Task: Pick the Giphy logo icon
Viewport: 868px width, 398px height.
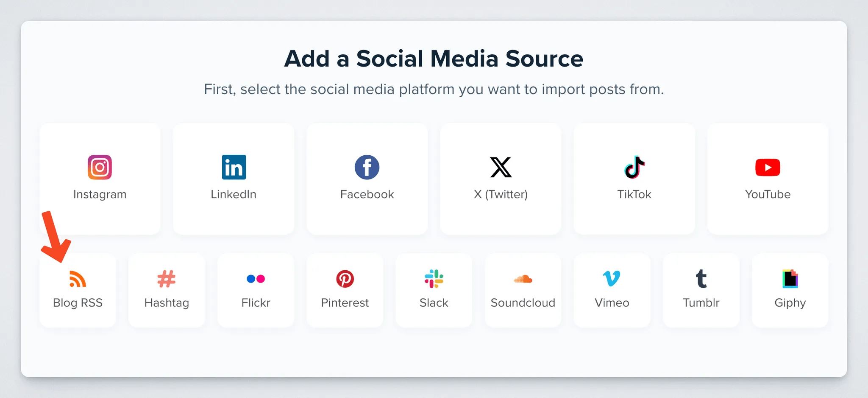Action: tap(790, 279)
